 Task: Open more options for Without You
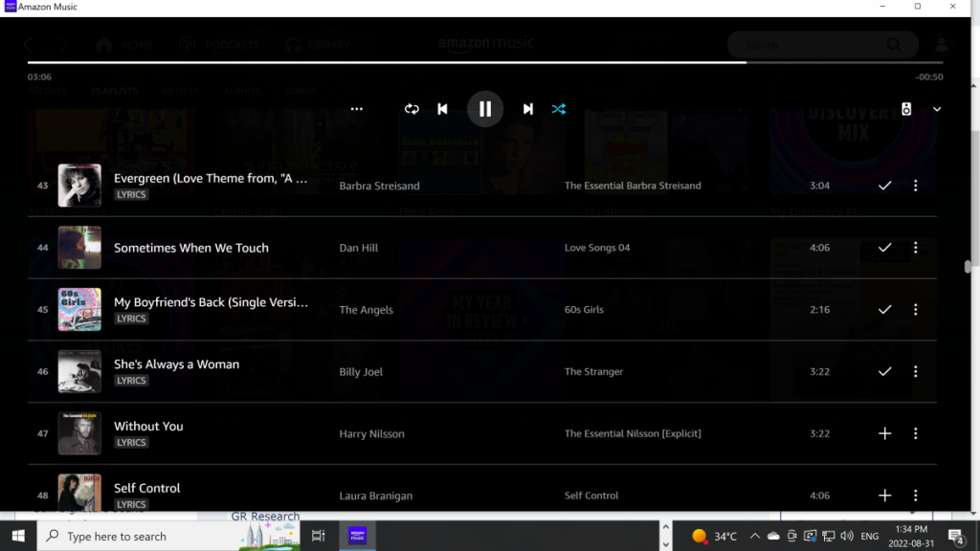pyautogui.click(x=916, y=433)
